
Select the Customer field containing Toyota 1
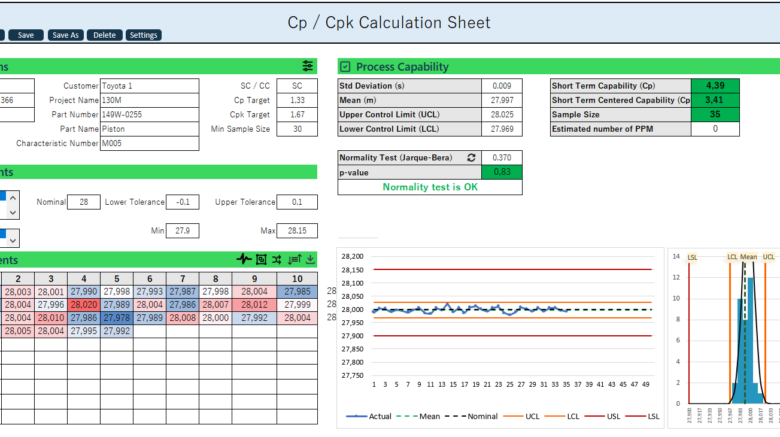149,86
